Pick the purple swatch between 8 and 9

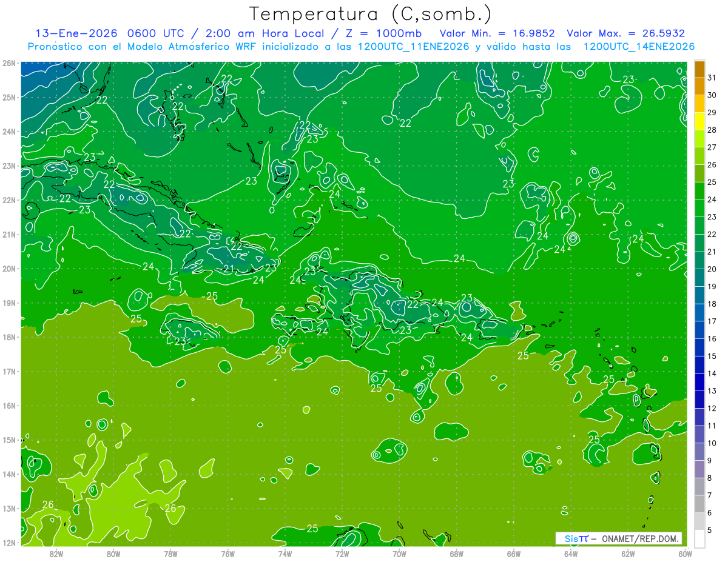point(699,469)
